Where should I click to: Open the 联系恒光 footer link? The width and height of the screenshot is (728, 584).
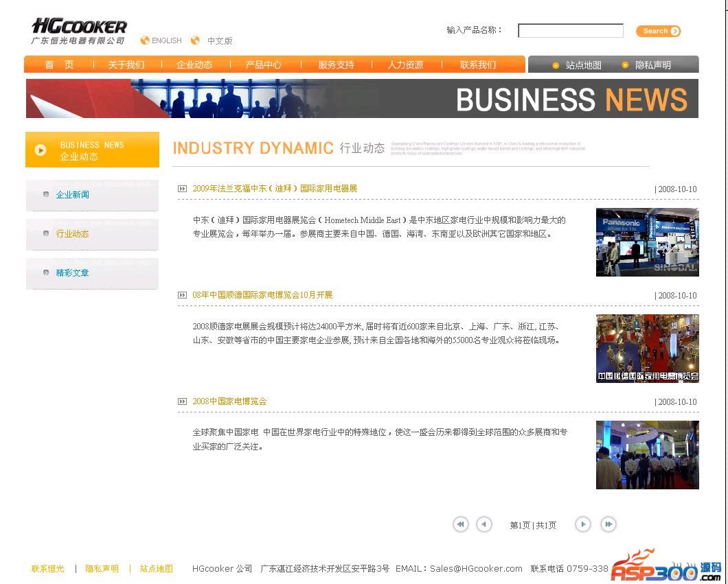point(48,569)
